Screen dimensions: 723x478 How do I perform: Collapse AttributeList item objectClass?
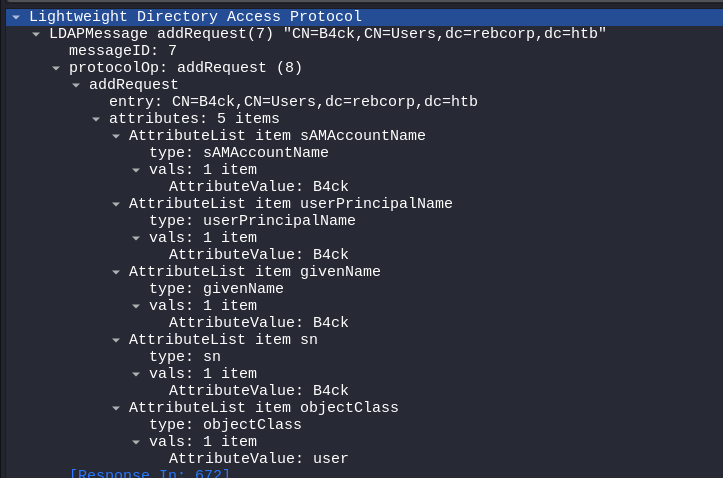[116, 408]
